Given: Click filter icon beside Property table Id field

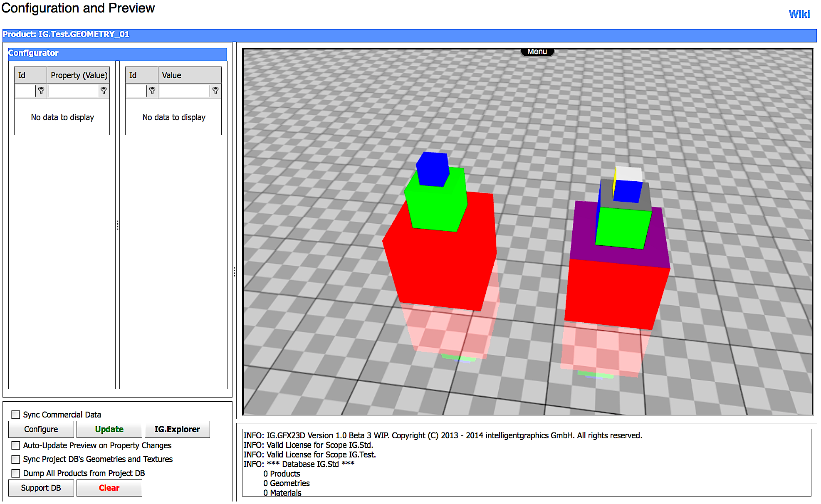Looking at the screenshot, I should tap(41, 90).
